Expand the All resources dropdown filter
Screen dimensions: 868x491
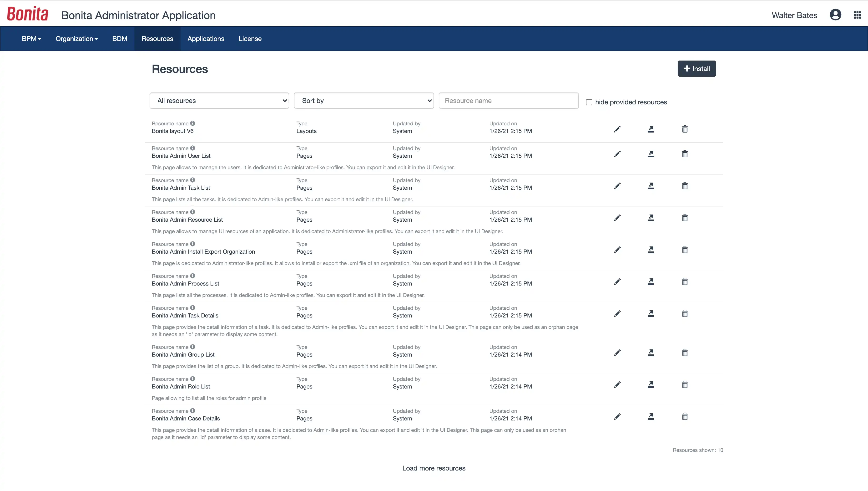(x=219, y=100)
